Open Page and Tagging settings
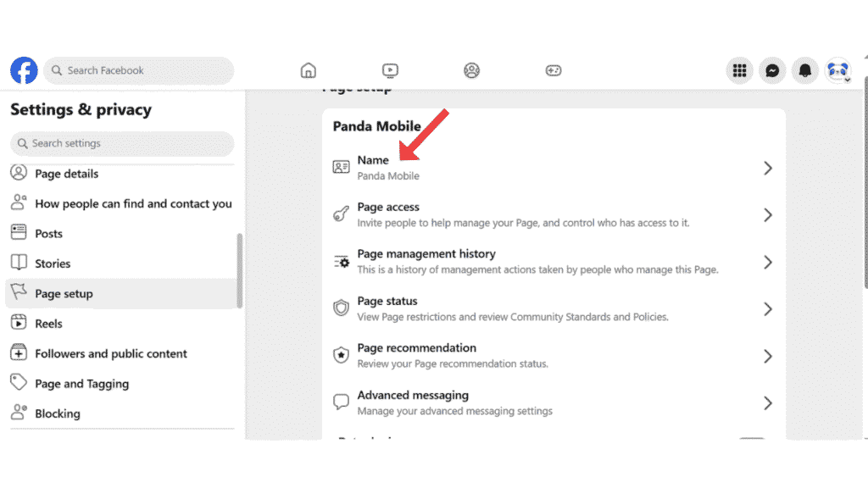This screenshot has width=868, height=488. 120,384
